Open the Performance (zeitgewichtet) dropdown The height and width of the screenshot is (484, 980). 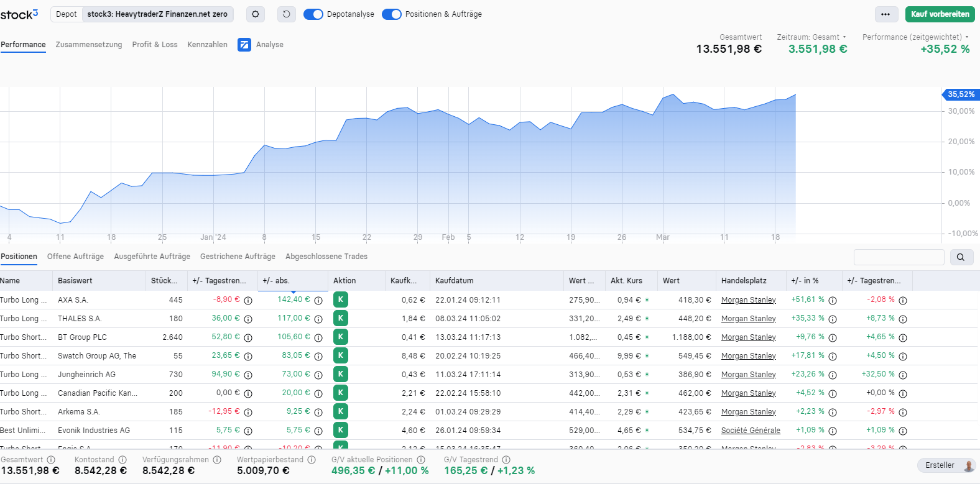916,37
